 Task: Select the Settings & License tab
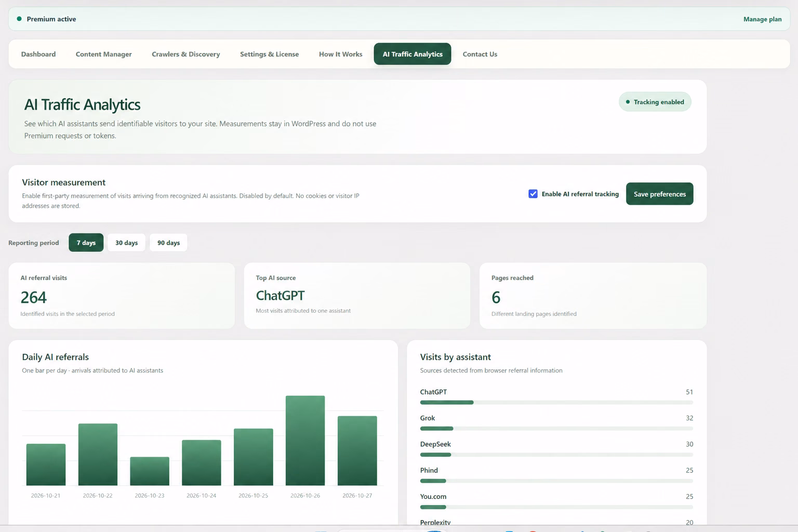coord(269,54)
